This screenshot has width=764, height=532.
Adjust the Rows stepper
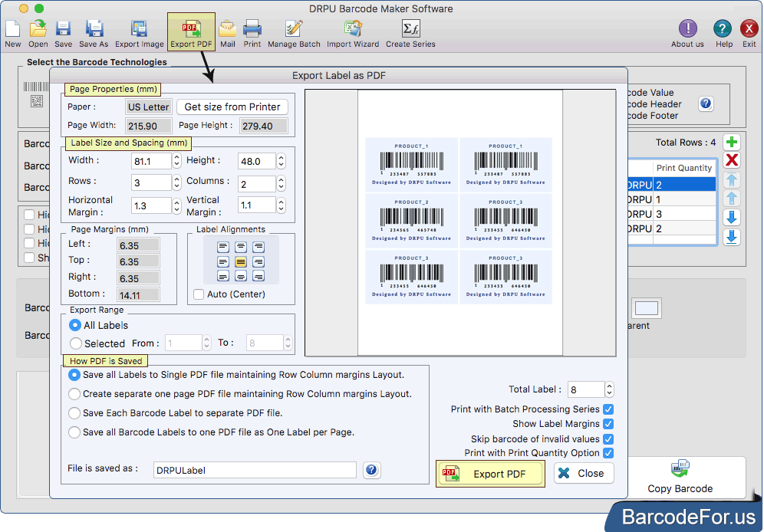177,182
